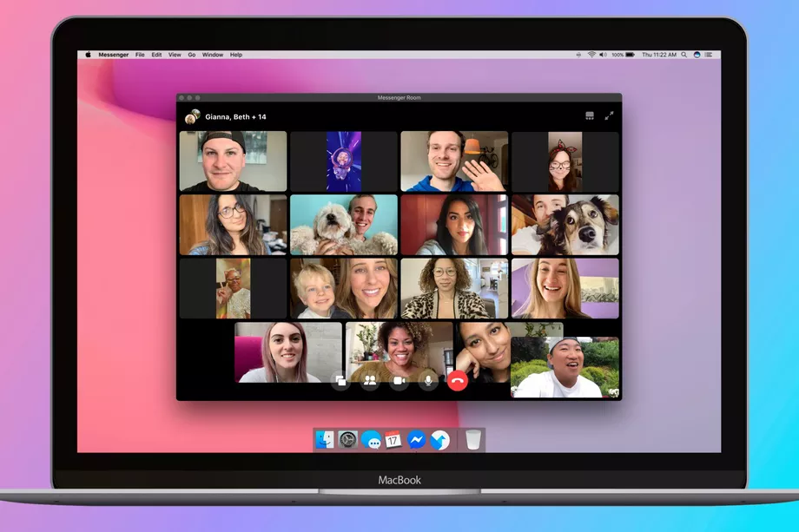Select the astronaut space filter video tile
The width and height of the screenshot is (799, 532).
point(343,161)
